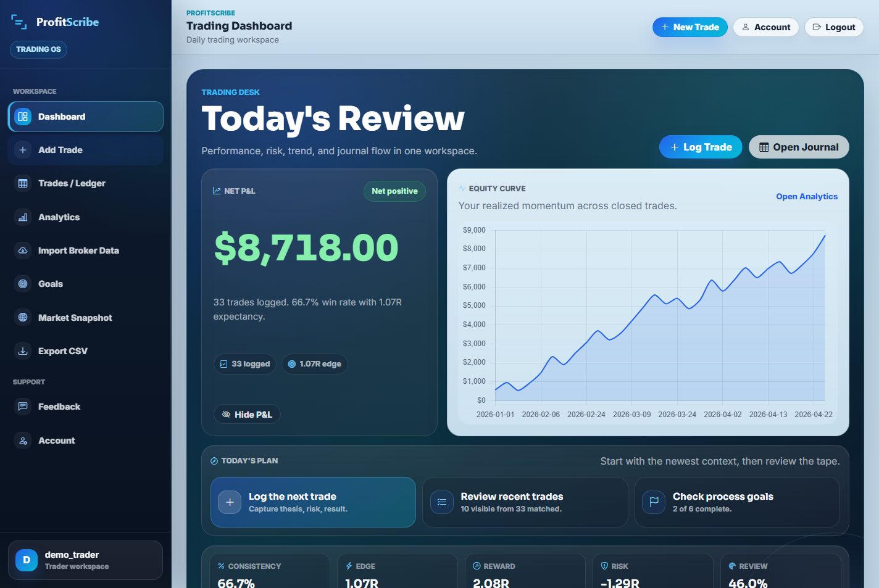Image resolution: width=879 pixels, height=588 pixels.
Task: Click the Logout button
Action: (x=834, y=27)
